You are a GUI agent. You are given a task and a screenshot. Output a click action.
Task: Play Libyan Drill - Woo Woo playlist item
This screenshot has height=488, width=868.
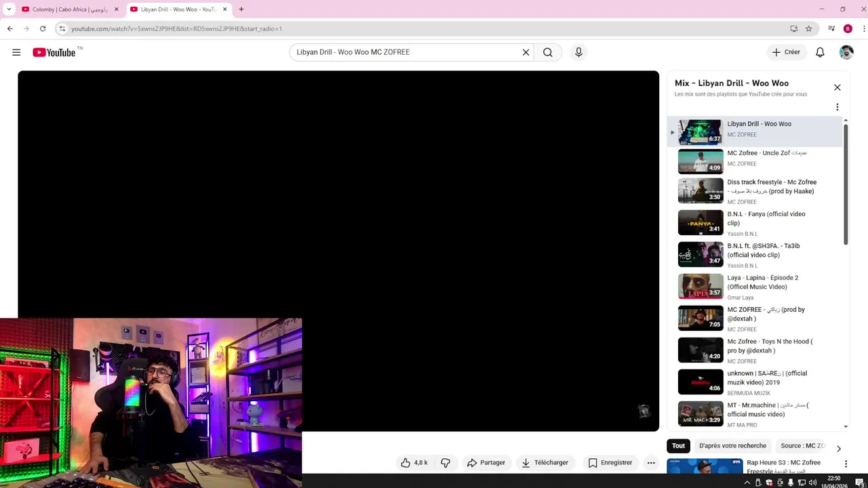(x=754, y=131)
